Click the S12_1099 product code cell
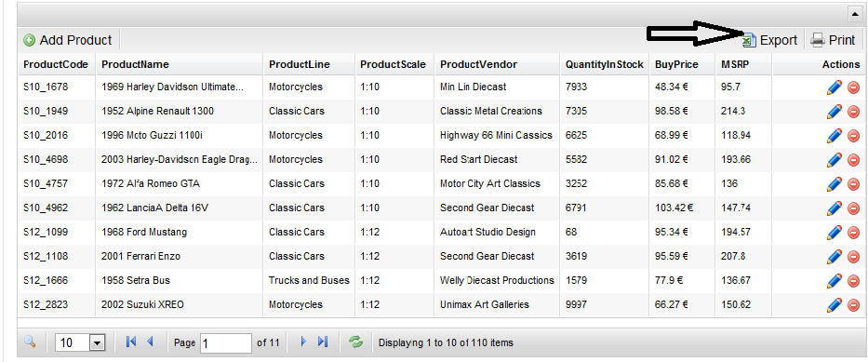Viewport: 868px width, 362px height. pos(46,232)
